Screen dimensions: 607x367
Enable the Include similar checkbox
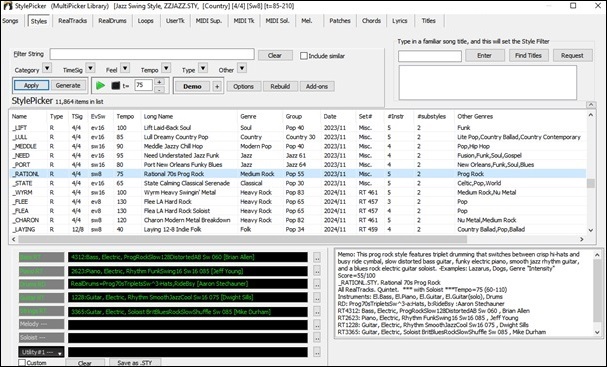pyautogui.click(x=304, y=56)
